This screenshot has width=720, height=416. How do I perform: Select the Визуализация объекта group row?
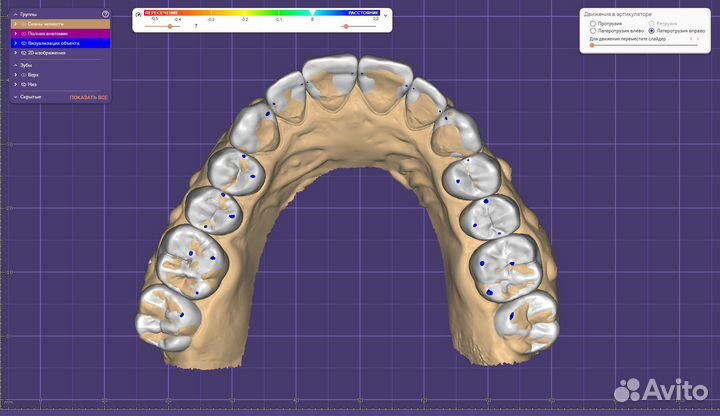(60, 44)
